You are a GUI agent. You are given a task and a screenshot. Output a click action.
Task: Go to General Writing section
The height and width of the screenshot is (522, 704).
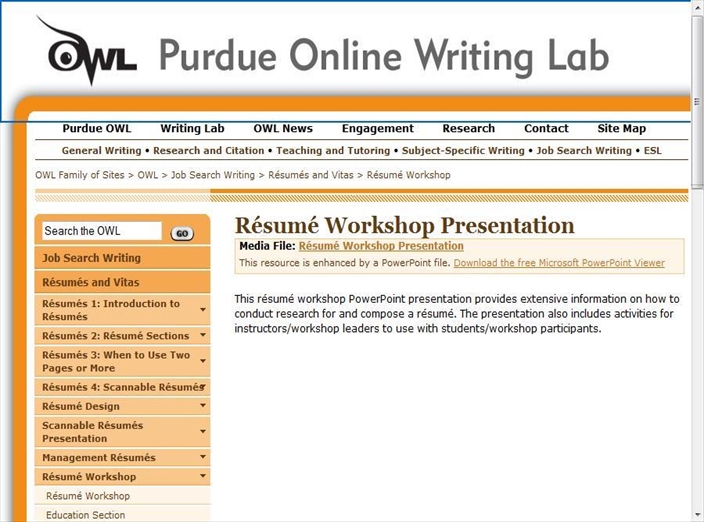coord(101,151)
